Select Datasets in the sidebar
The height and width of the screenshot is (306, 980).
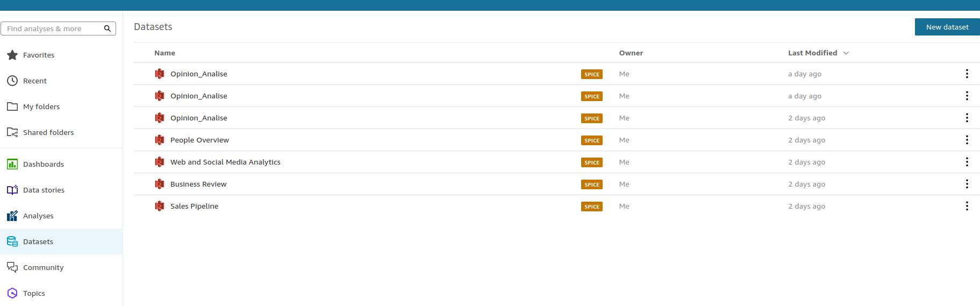click(61, 241)
